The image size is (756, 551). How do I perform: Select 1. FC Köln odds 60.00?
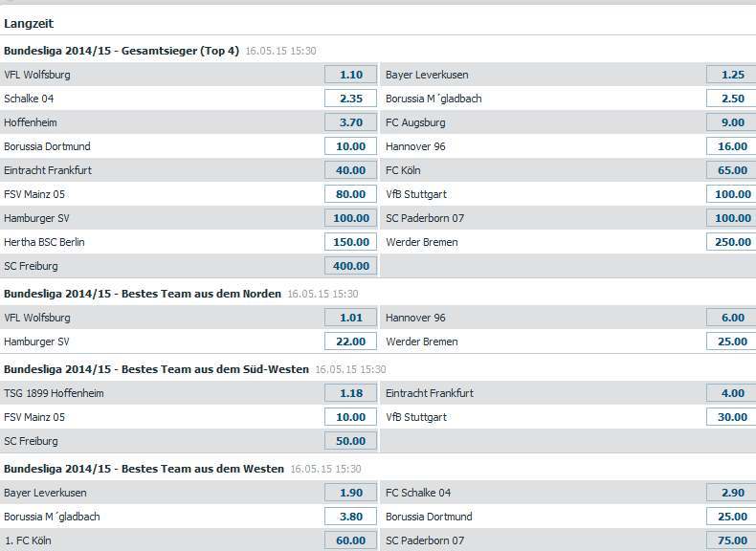(x=350, y=540)
